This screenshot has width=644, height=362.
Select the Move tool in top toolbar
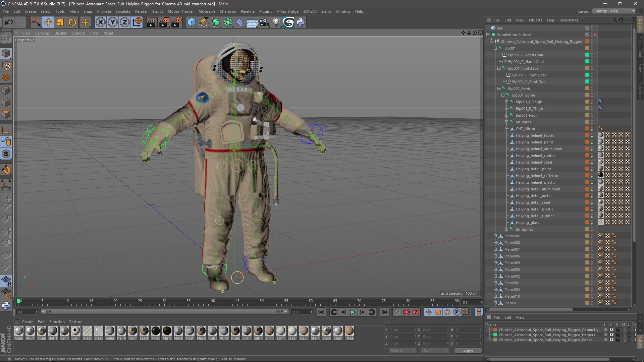pos(48,22)
